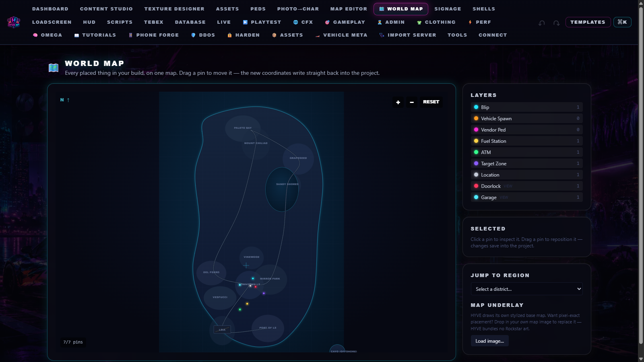The width and height of the screenshot is (644, 362).
Task: Open the Playtest tab
Action: (x=262, y=22)
